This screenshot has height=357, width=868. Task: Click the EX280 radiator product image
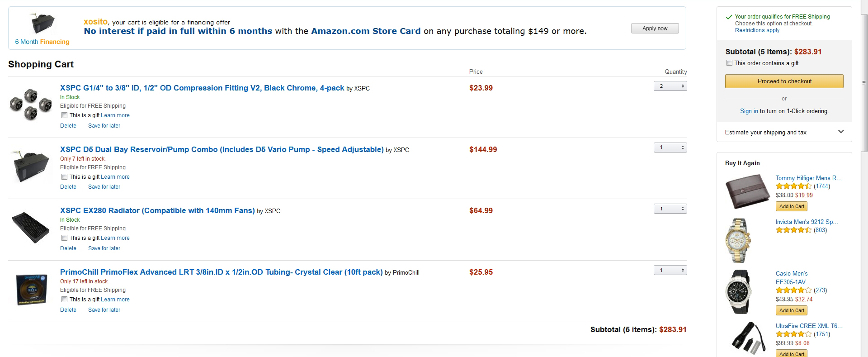pos(31,227)
